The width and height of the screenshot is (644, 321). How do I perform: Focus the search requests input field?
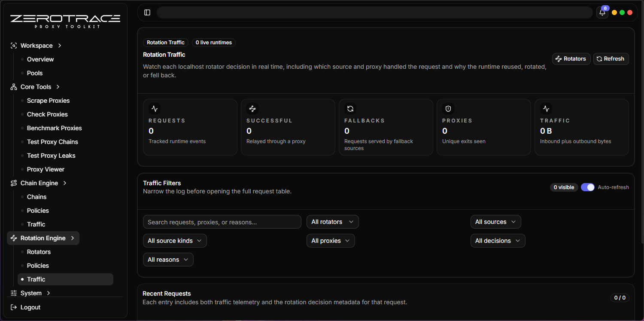pos(222,222)
